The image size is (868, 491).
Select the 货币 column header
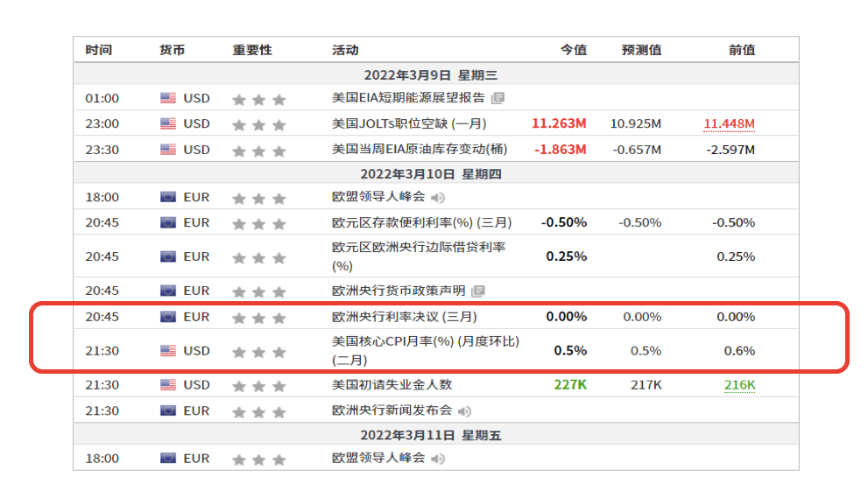point(172,50)
